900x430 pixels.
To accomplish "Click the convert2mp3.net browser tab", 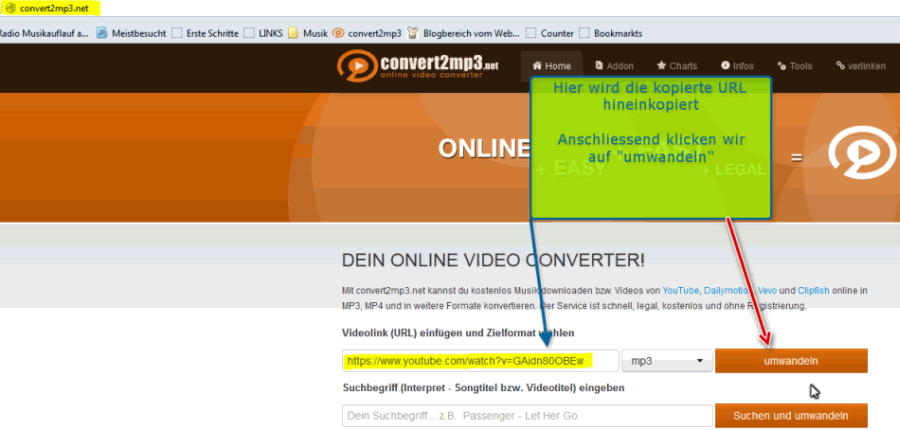I will pyautogui.click(x=51, y=8).
